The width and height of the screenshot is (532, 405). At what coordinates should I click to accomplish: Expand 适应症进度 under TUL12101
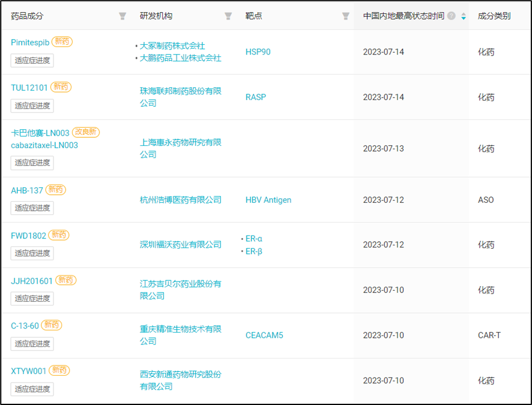32,106
